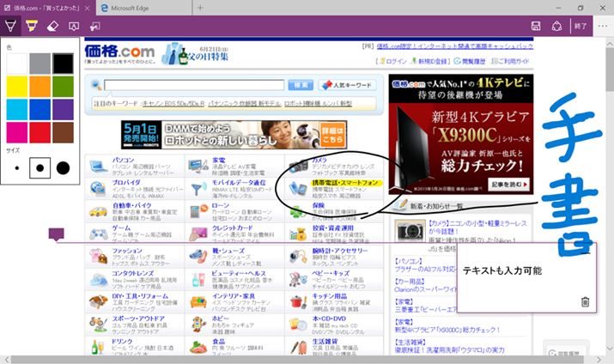Choose the purple color swatch
Viewport: 614px width, 364px height.
(64, 109)
